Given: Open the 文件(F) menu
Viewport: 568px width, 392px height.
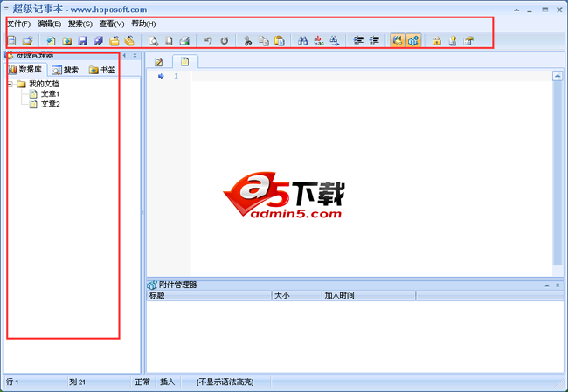Looking at the screenshot, I should point(19,24).
